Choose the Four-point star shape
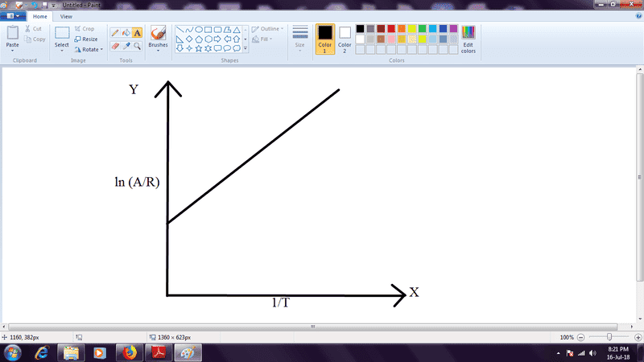Screen dimensions: 644x362 coord(189,48)
